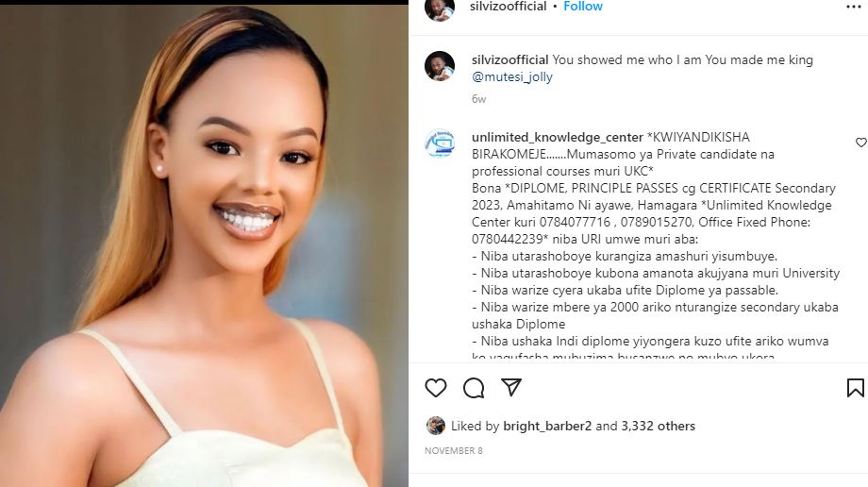
Task: Like the post with the heart icon
Action: [x=436, y=388]
